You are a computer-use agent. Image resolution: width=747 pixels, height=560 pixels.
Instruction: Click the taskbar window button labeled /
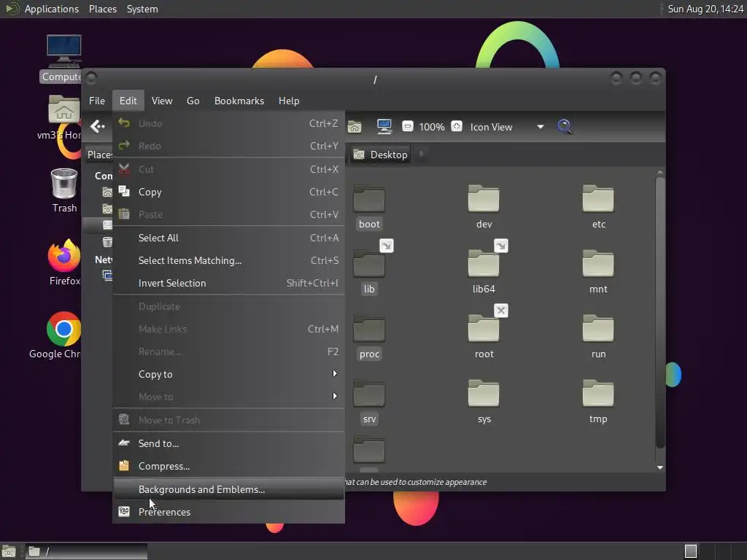tap(86, 551)
